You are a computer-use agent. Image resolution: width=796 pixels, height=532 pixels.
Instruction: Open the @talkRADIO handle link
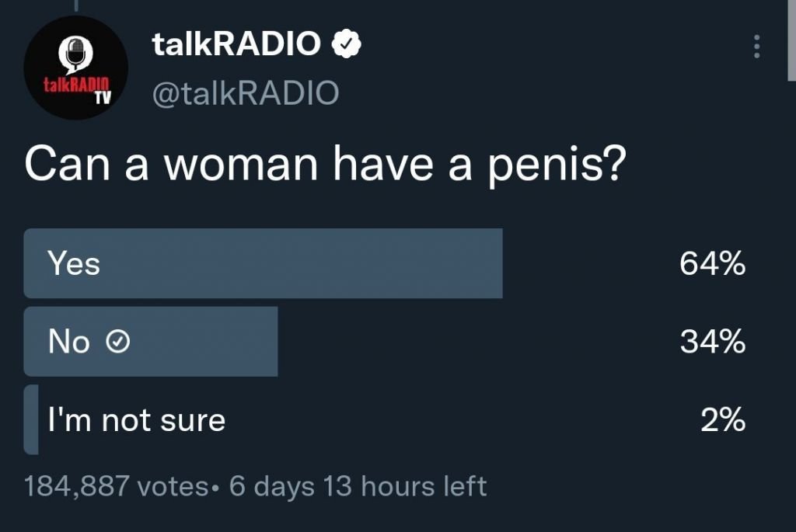tap(246, 92)
